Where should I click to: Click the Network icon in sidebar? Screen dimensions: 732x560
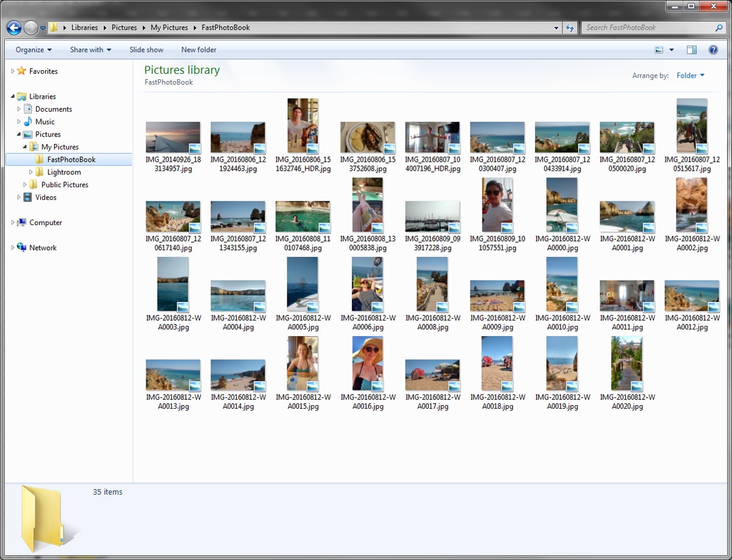(x=21, y=248)
